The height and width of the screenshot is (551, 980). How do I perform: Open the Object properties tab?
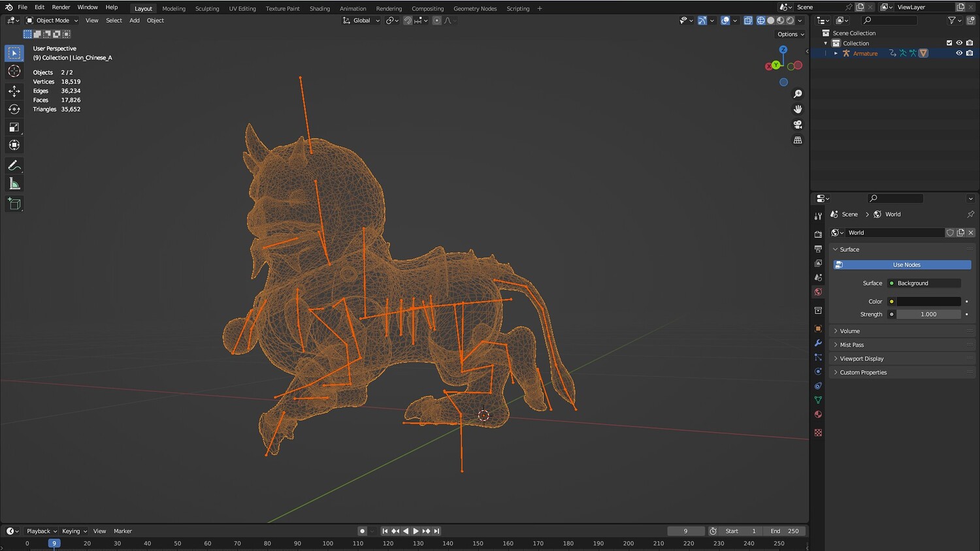click(x=818, y=328)
